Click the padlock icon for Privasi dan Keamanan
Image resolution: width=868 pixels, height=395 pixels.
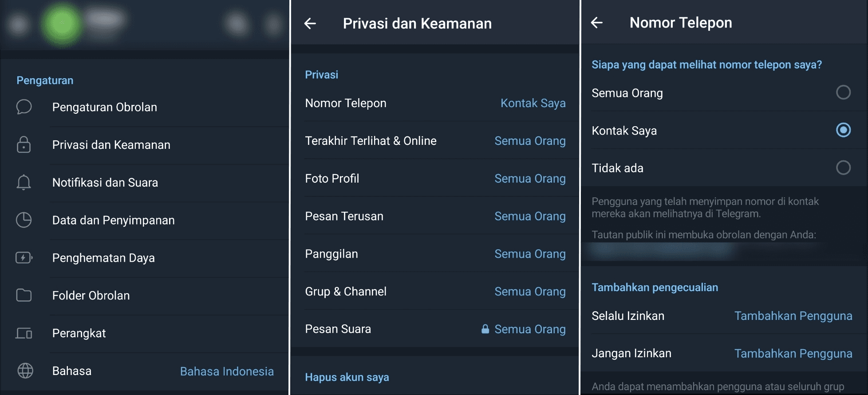pyautogui.click(x=24, y=145)
